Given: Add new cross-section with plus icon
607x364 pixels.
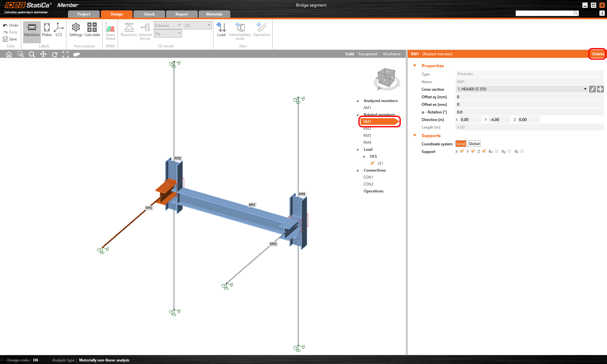Looking at the screenshot, I should click(x=600, y=89).
